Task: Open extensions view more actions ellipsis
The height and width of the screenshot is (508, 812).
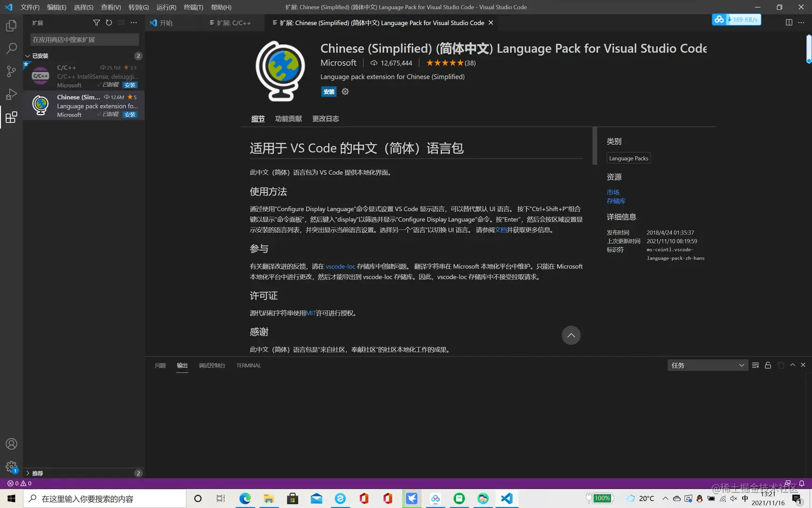Action: tap(134, 23)
